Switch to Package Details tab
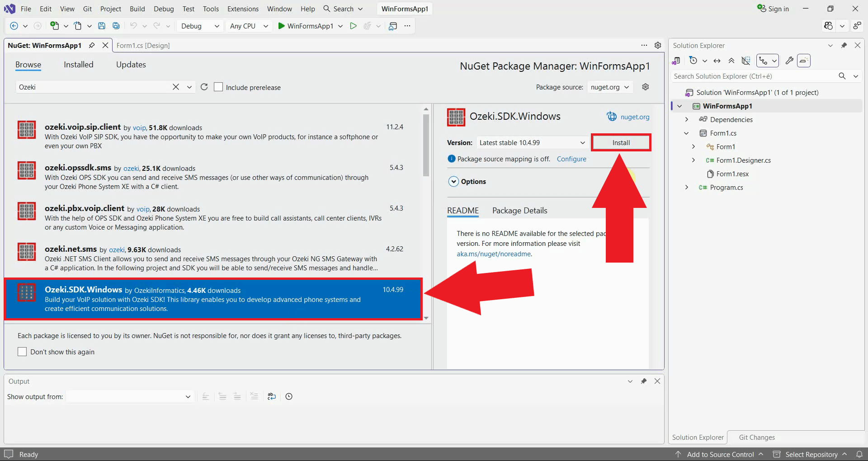Viewport: 868px width, 461px height. tap(519, 210)
